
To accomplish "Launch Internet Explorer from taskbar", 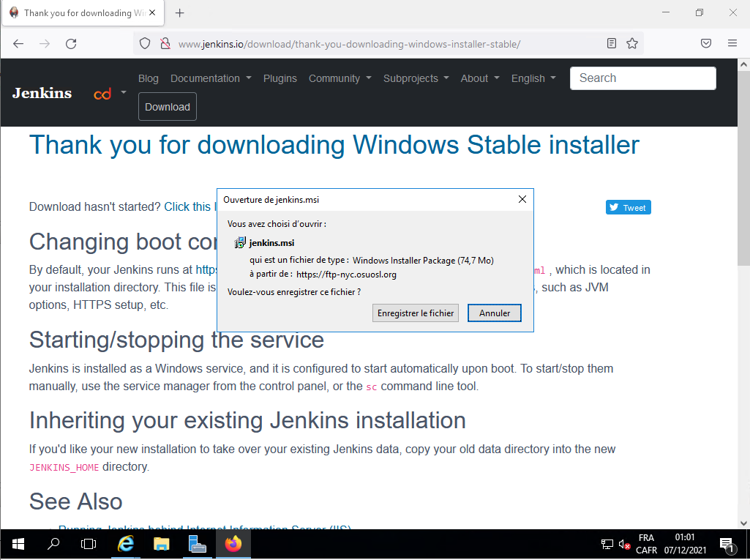I will 126,544.
